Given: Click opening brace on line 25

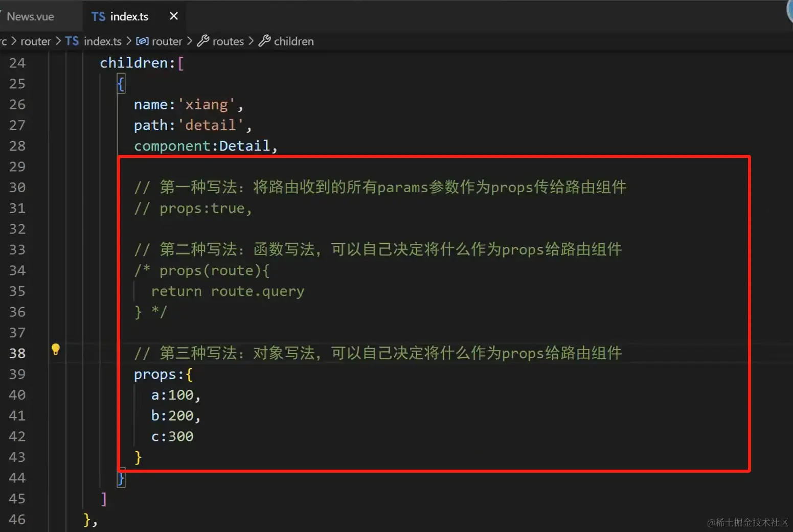Looking at the screenshot, I should tap(121, 83).
